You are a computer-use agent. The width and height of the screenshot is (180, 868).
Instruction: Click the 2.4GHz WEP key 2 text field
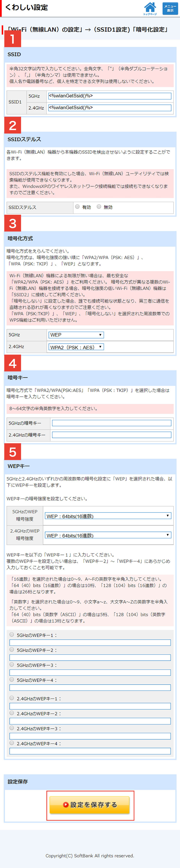pyautogui.click(x=90, y=721)
